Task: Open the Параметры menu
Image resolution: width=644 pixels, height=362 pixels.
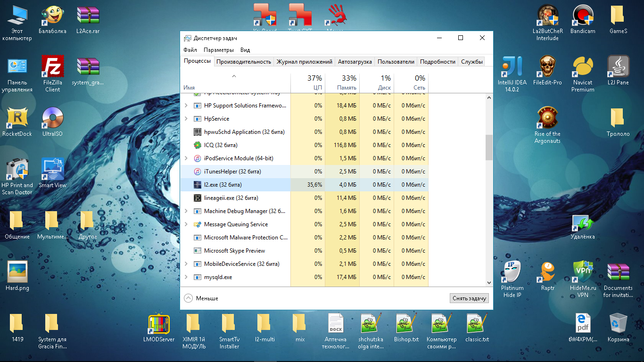Action: (219, 50)
